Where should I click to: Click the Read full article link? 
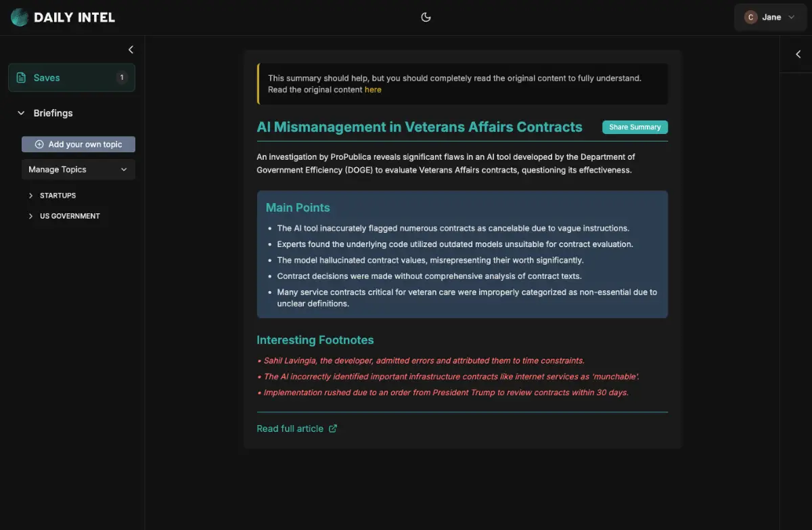point(290,428)
